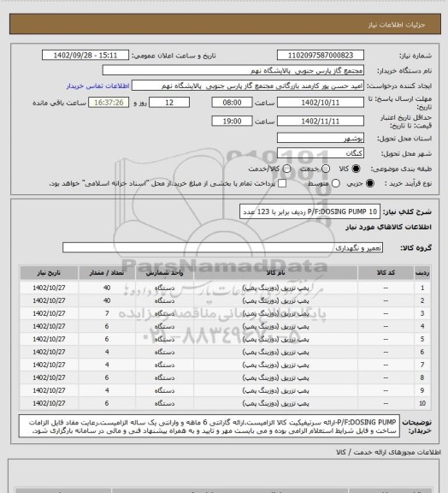Click the deadline time field 08:00
This screenshot has height=493, width=448.
click(233, 103)
